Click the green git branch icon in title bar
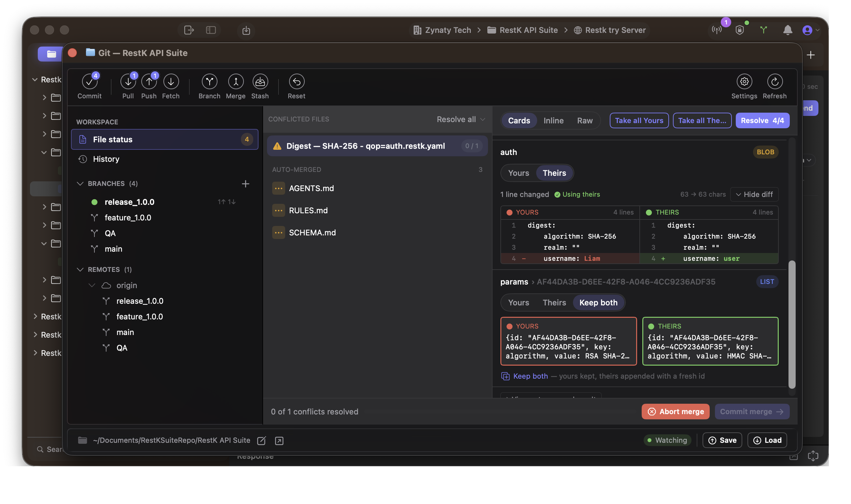851x504 pixels. 763,30
